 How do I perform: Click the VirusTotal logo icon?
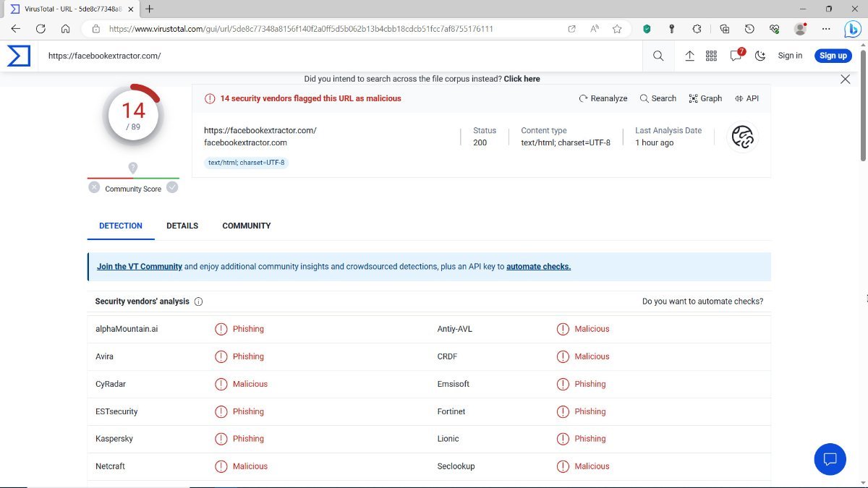point(19,56)
